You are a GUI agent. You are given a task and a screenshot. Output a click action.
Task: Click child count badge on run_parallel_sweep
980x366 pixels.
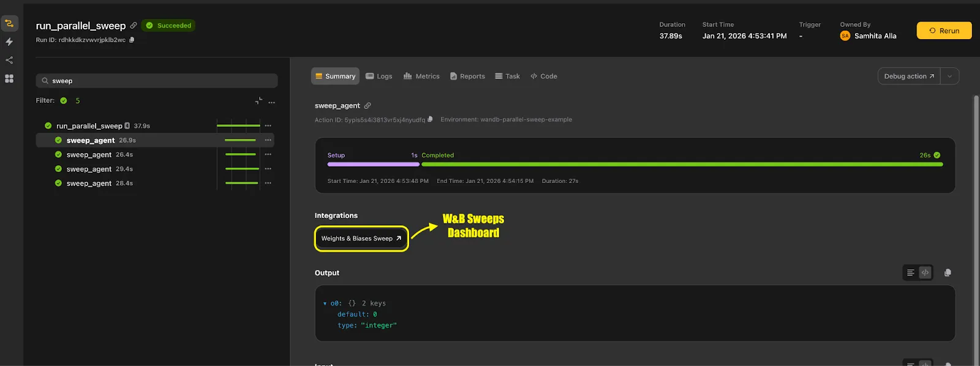[x=127, y=125]
